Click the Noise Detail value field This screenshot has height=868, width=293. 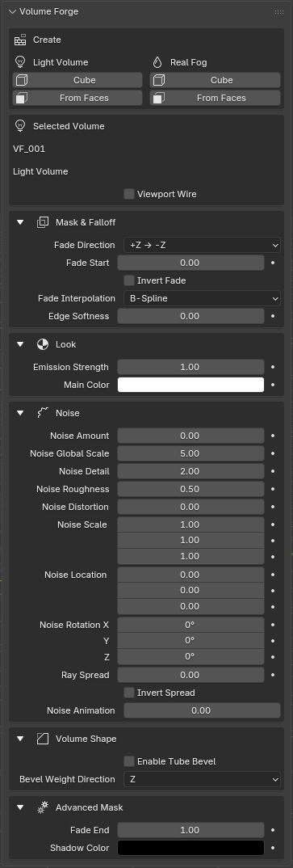pos(190,471)
